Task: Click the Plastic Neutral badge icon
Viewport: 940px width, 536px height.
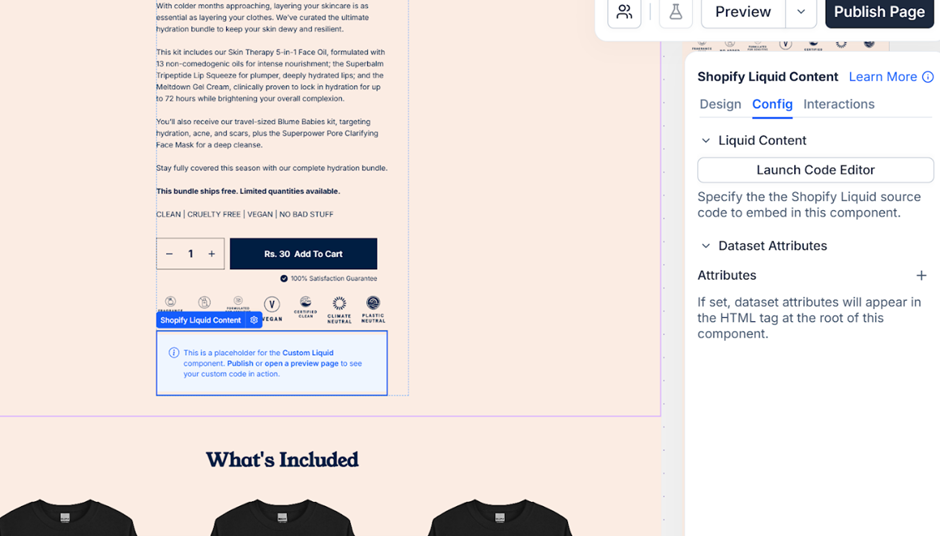Action: pos(373,309)
